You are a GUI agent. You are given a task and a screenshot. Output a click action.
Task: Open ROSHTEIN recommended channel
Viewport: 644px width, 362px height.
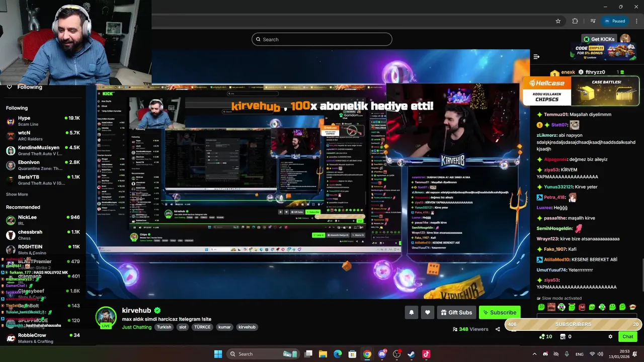43,249
